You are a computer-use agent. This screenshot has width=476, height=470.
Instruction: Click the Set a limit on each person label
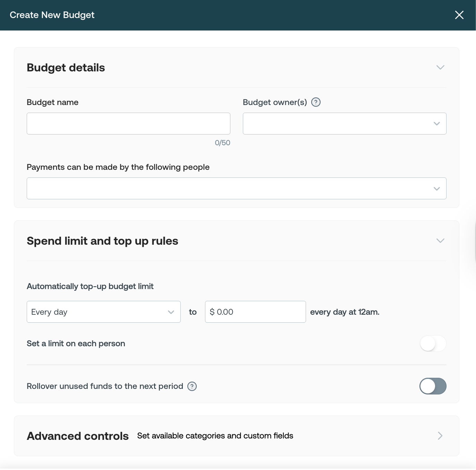76,343
